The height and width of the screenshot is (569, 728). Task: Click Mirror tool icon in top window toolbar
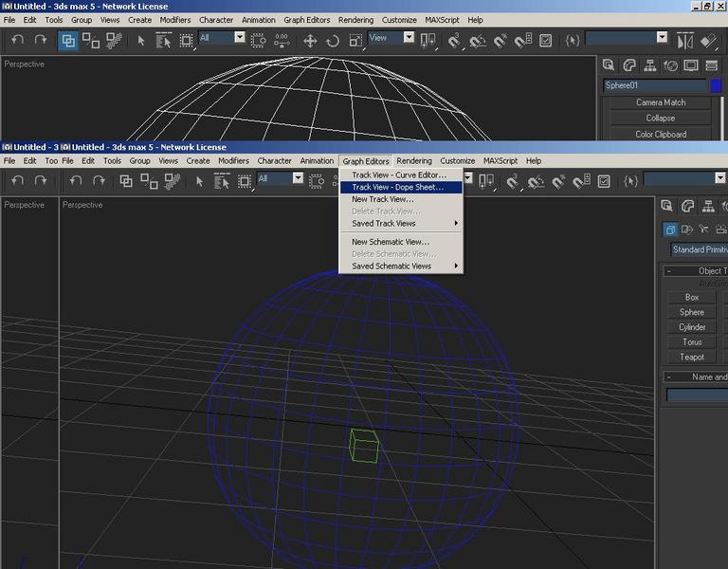pos(685,41)
